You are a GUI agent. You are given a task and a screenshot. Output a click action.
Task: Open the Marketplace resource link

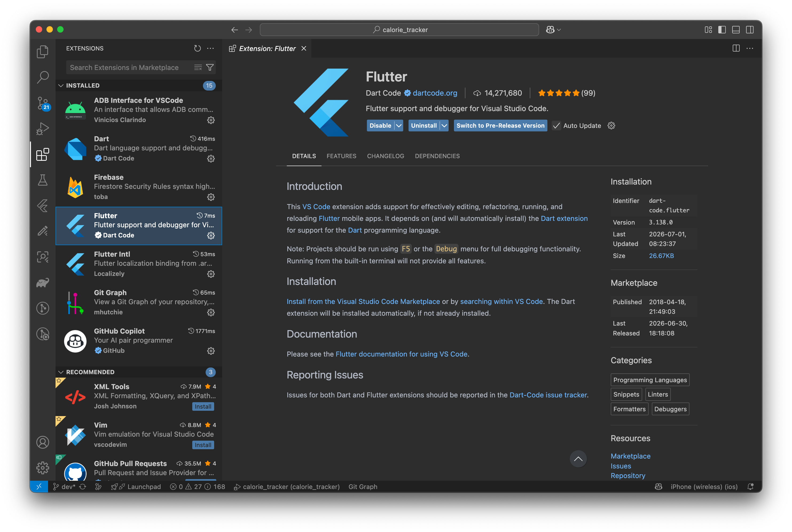[x=630, y=456]
